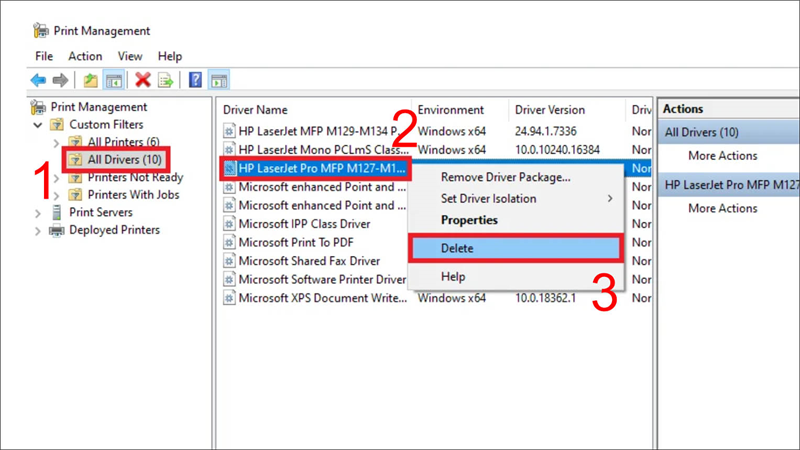
Task: Click the Back arrow toolbar icon
Action: [38, 80]
